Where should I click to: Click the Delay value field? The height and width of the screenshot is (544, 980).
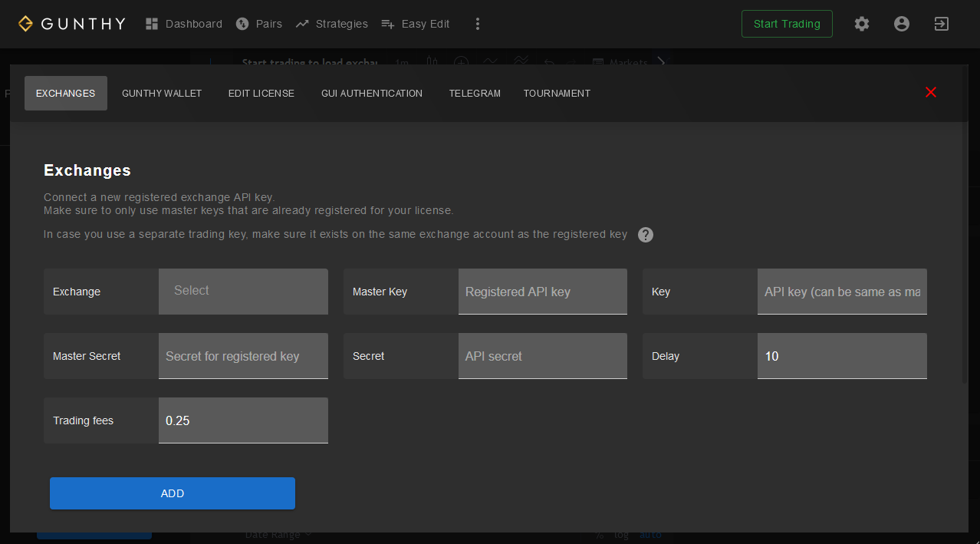click(841, 356)
